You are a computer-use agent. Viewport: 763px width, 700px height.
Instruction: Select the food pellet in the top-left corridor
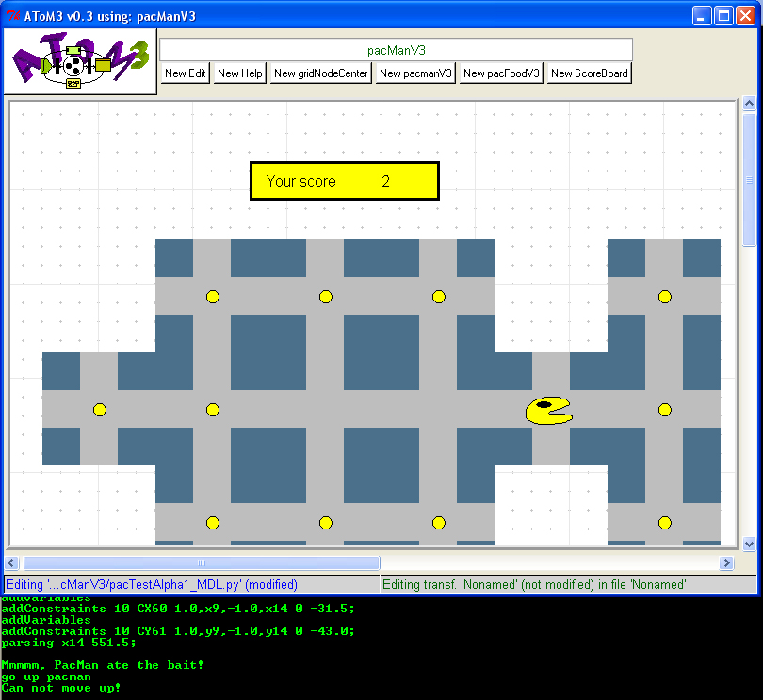click(213, 296)
